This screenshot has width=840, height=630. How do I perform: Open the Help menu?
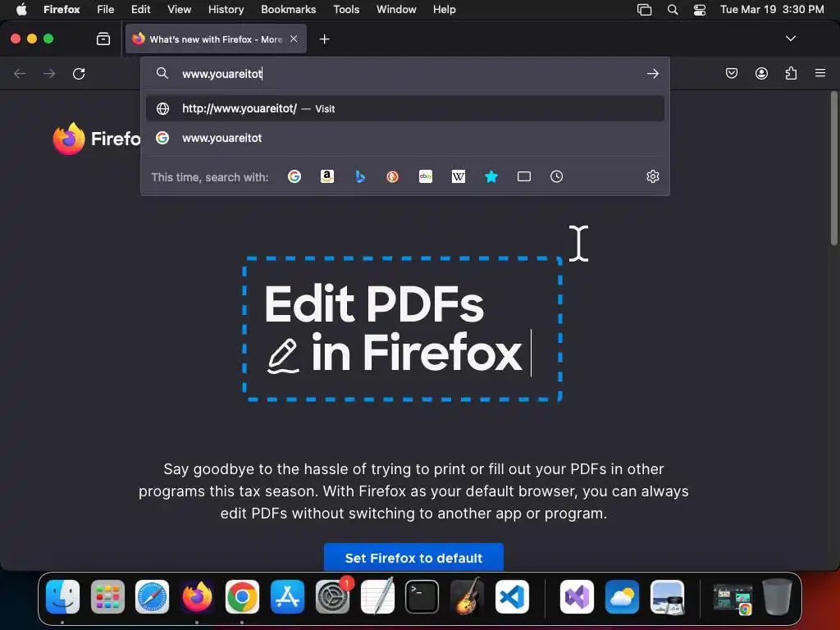pyautogui.click(x=444, y=9)
